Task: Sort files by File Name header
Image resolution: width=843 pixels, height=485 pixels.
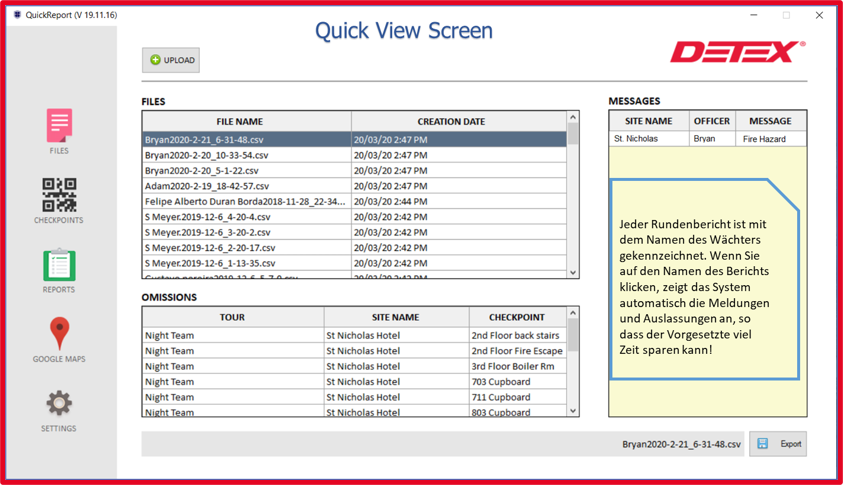Action: [240, 121]
